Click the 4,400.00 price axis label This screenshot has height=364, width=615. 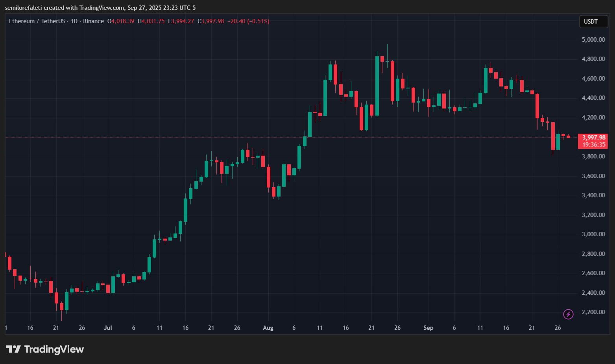(x=593, y=98)
